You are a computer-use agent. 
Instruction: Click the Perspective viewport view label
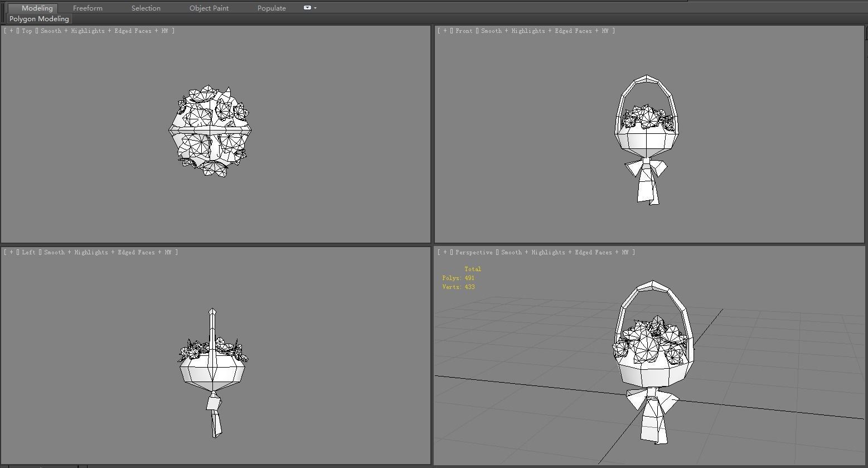coord(474,252)
